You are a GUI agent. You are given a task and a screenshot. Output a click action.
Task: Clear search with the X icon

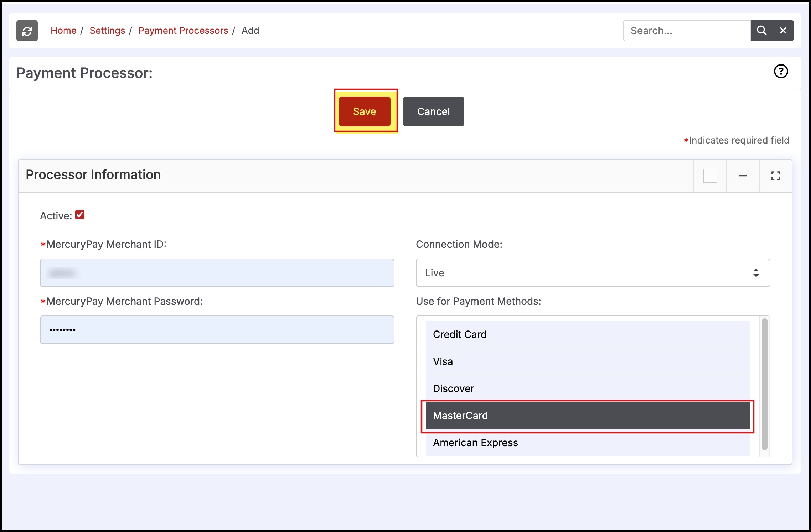783,31
